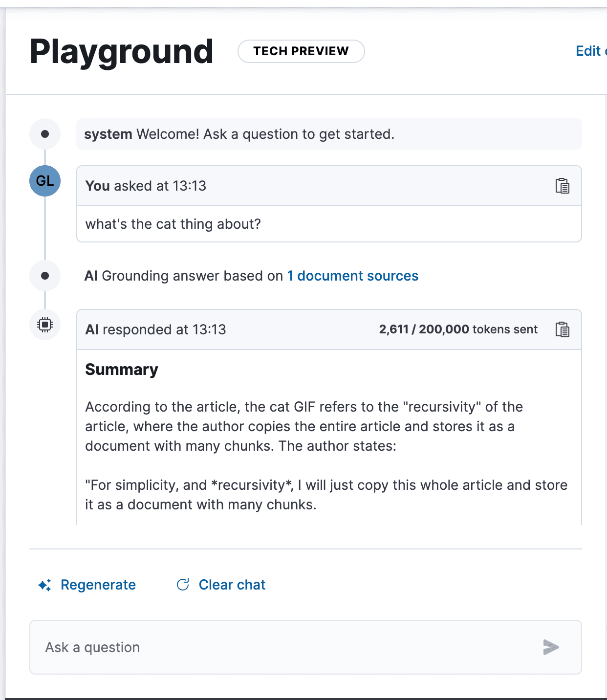The width and height of the screenshot is (607, 700).
Task: Copy the user's question to clipboard
Action: (x=563, y=186)
